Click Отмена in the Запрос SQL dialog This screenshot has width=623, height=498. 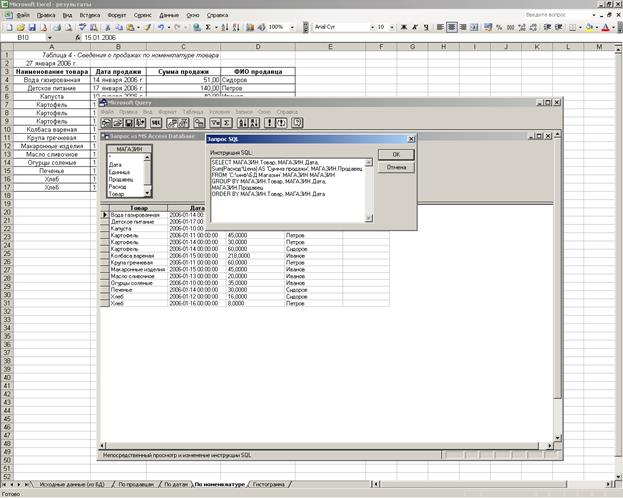(396, 168)
